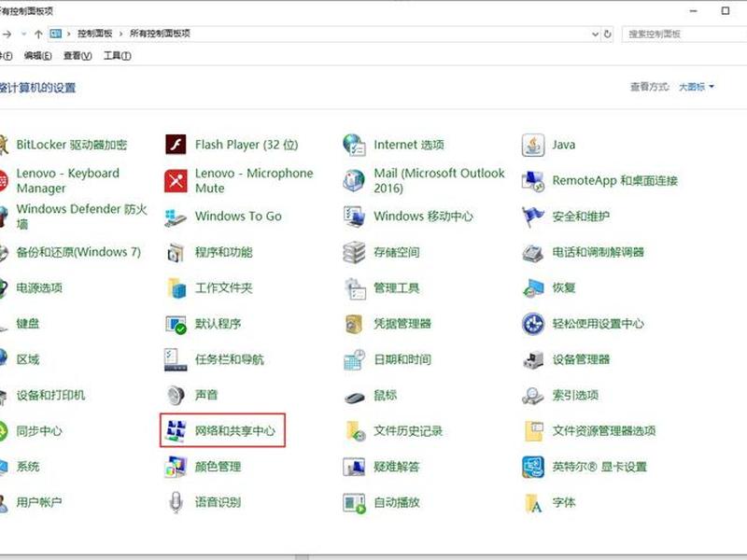Open the 键盘 link
The height and width of the screenshot is (560, 747).
pos(28,323)
